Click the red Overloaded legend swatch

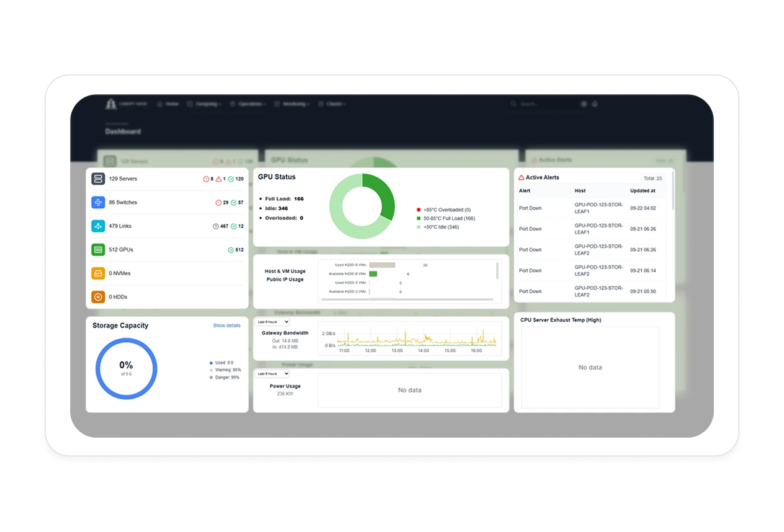tap(419, 210)
